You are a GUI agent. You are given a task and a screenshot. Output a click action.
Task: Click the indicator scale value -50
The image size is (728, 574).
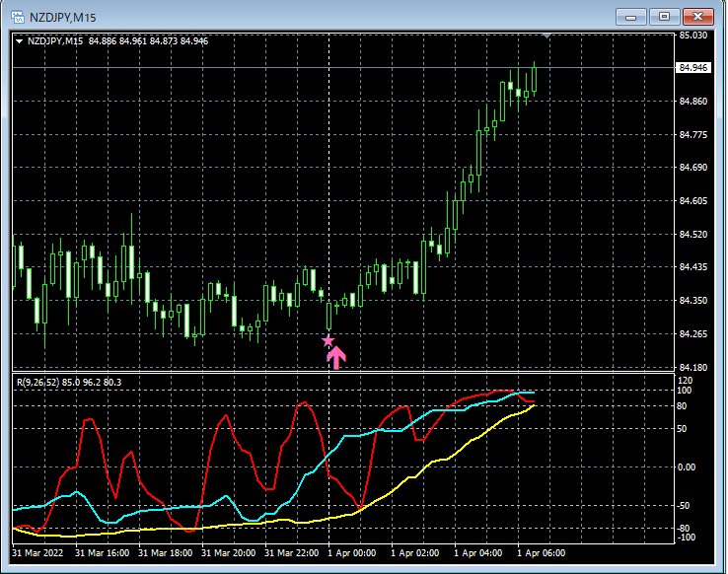tap(683, 506)
